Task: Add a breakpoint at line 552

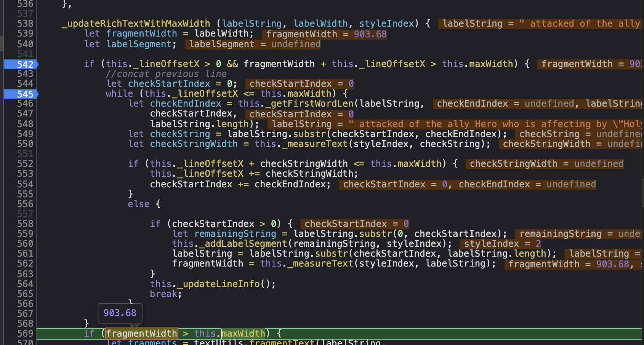Action: [25, 164]
